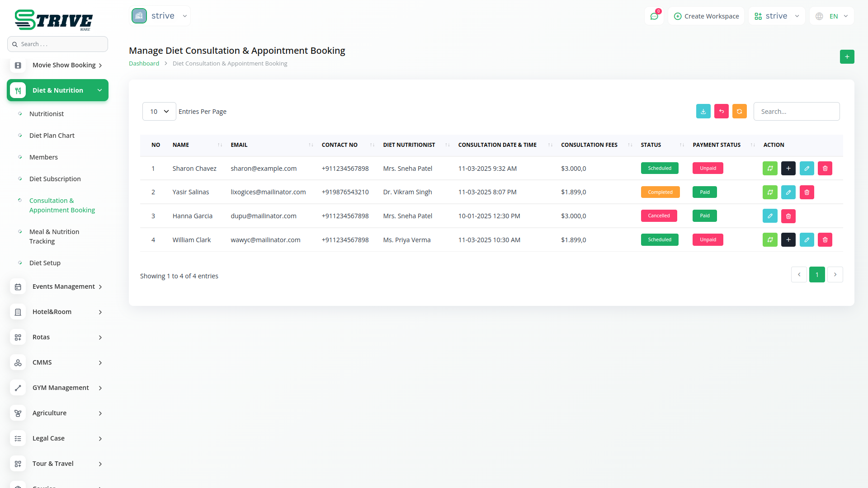Open the EN language dropdown

click(x=832, y=16)
